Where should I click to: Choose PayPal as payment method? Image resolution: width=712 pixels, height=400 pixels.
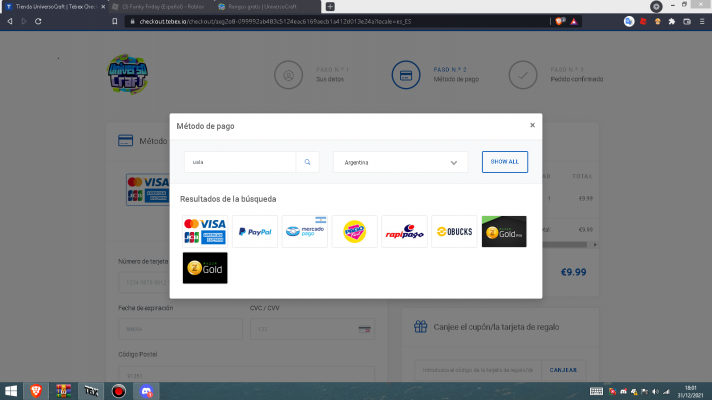255,231
